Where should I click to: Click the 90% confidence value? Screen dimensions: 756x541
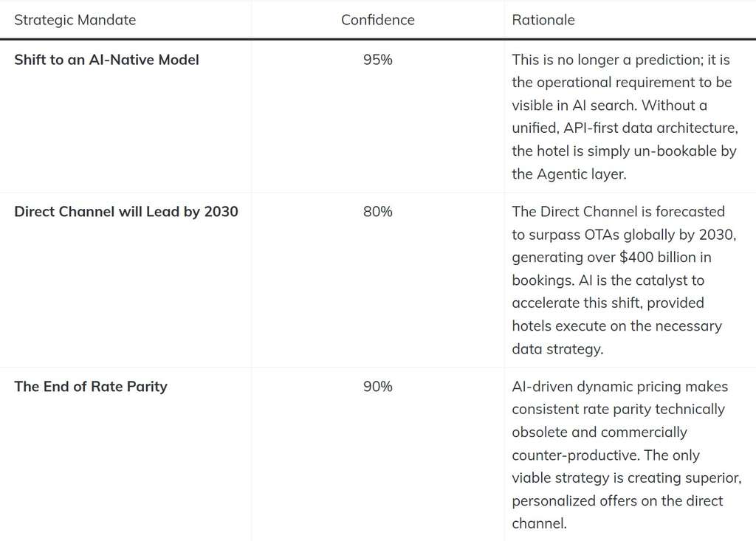377,387
